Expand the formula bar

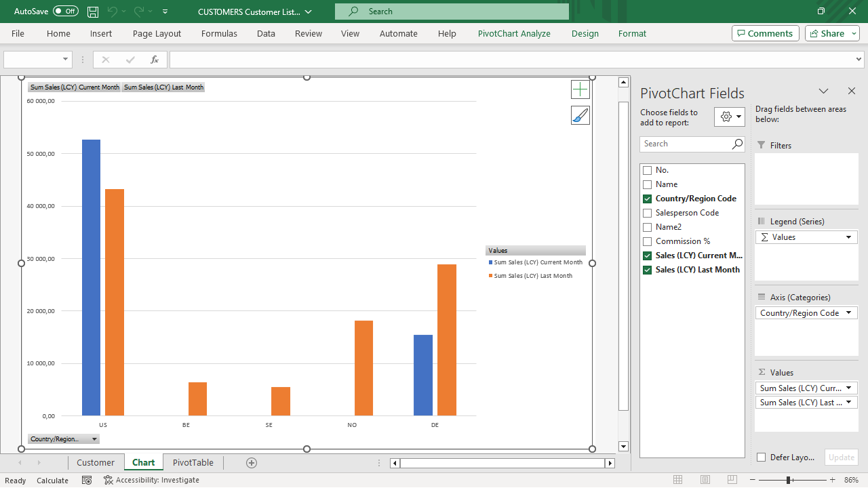(x=860, y=60)
